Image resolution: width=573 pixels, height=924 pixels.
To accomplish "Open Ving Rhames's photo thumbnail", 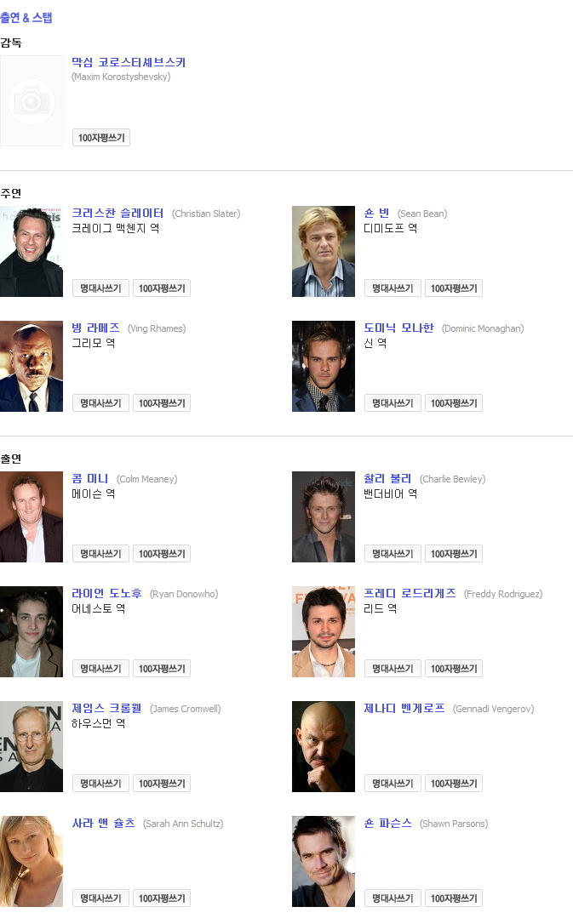I will [32, 367].
